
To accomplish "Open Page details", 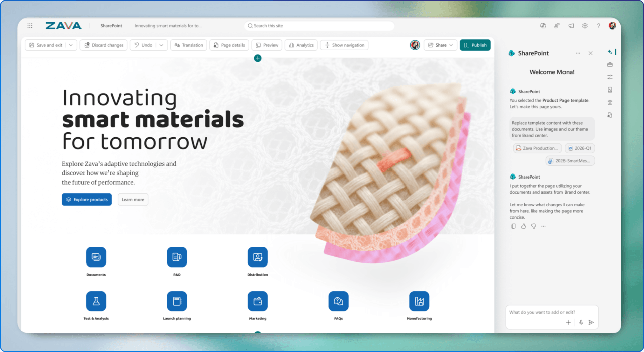I will 229,45.
